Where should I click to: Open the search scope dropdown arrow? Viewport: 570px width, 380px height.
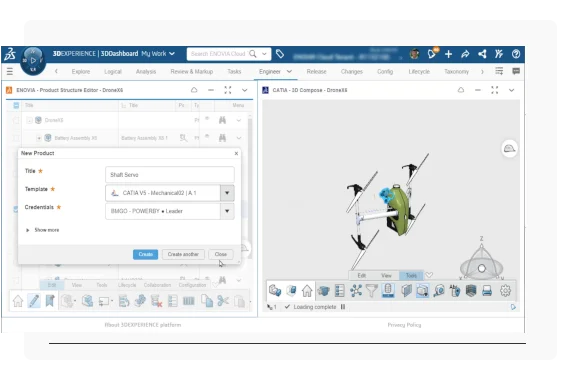pyautogui.click(x=264, y=54)
